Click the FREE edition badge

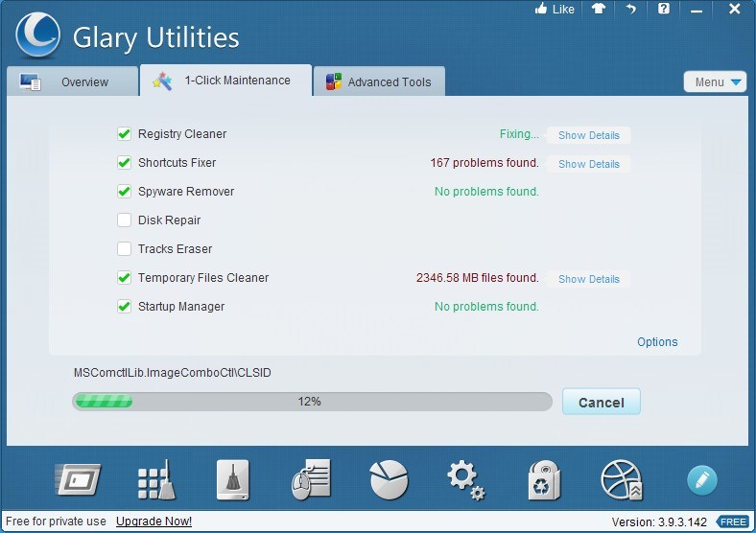(733, 521)
